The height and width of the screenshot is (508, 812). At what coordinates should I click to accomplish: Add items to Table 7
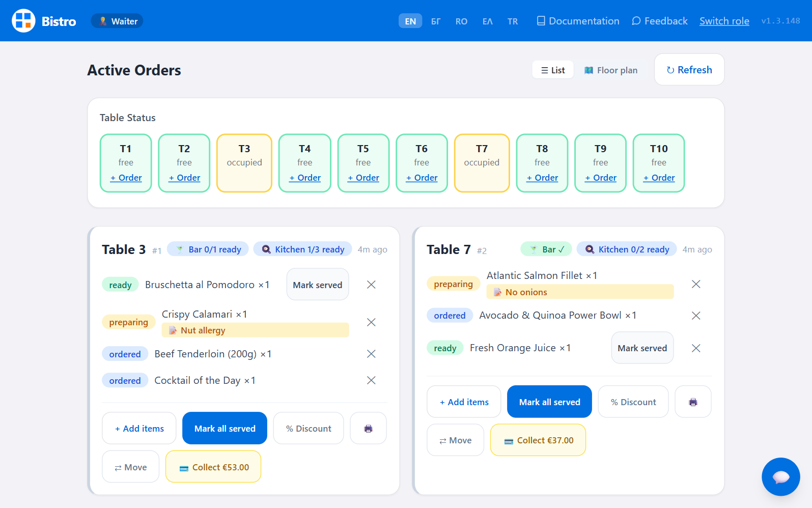464,402
